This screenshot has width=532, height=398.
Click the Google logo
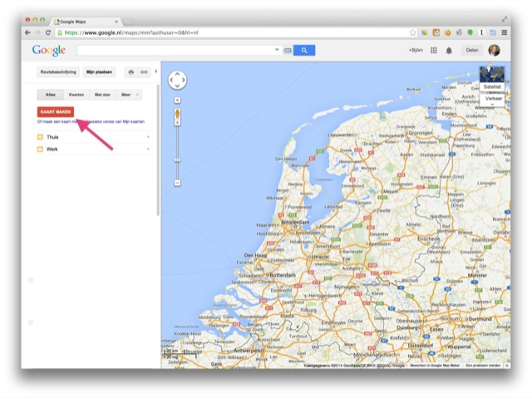pyautogui.click(x=49, y=50)
